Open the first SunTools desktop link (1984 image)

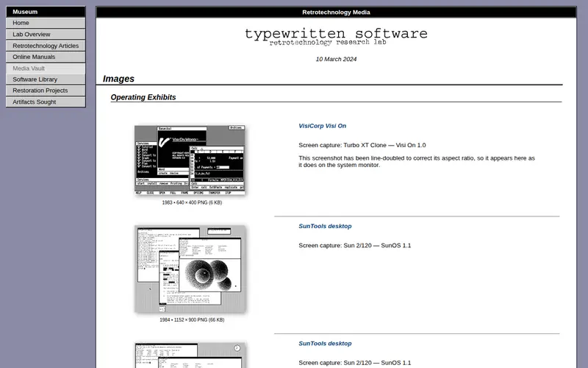click(325, 226)
